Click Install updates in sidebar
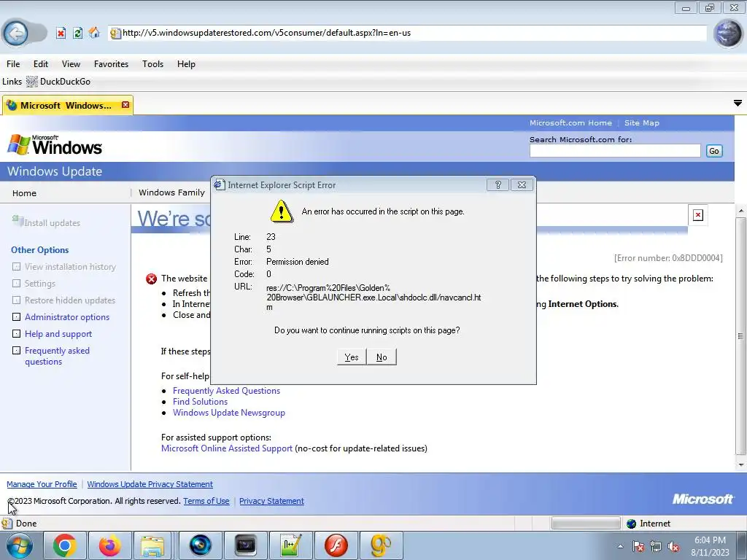 [x=52, y=223]
